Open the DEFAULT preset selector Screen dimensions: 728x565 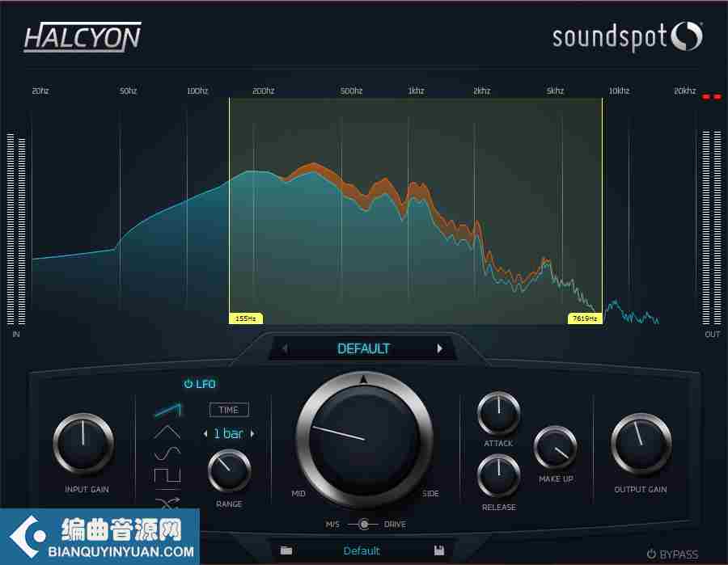click(x=363, y=348)
